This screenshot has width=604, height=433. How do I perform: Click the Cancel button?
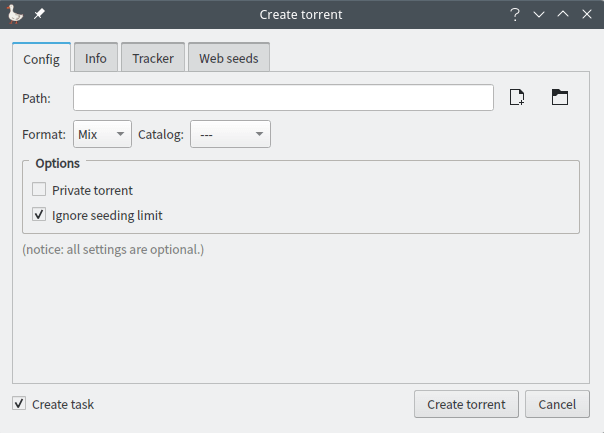[557, 404]
